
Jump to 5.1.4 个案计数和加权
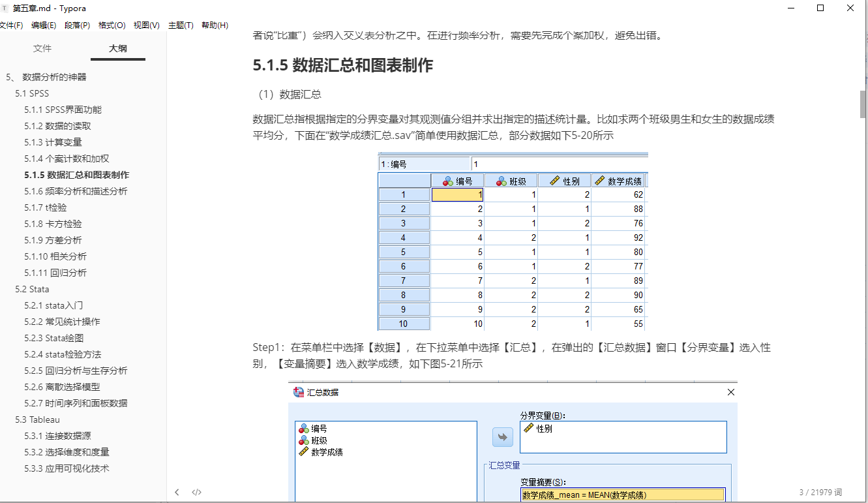click(x=67, y=159)
